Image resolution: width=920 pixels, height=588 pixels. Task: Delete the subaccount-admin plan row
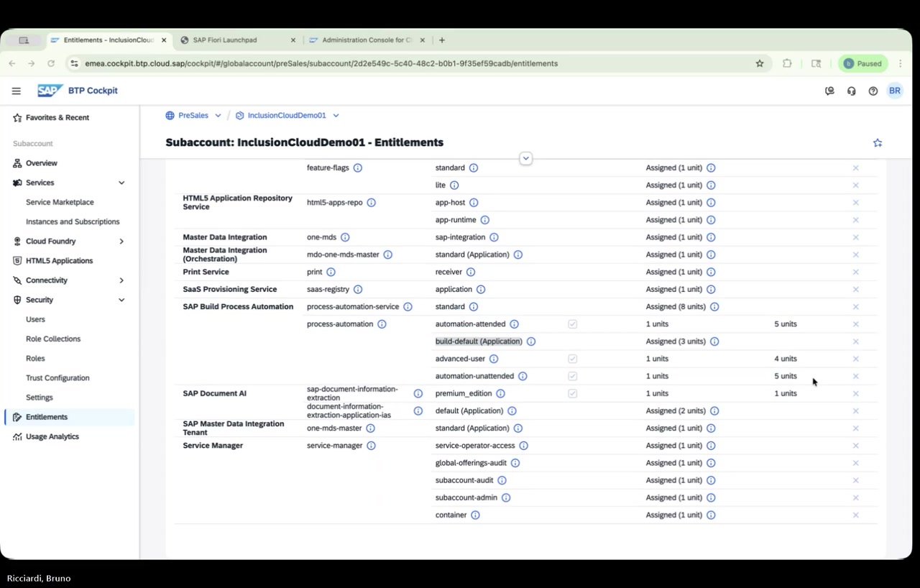[855, 497]
